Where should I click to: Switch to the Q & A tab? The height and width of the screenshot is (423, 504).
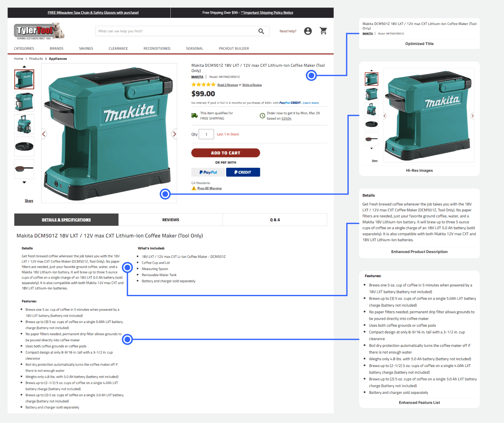(x=275, y=220)
